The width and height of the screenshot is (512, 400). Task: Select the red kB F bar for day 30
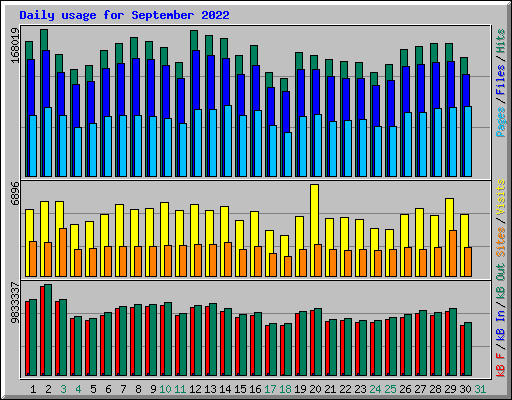462,350
